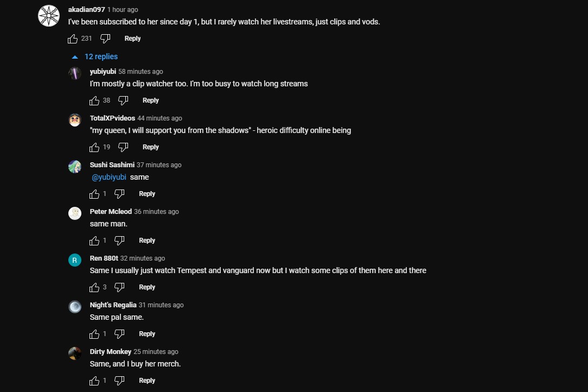Reply to TotalXPvideos' comment
This screenshot has height=392, width=588.
[x=150, y=147]
